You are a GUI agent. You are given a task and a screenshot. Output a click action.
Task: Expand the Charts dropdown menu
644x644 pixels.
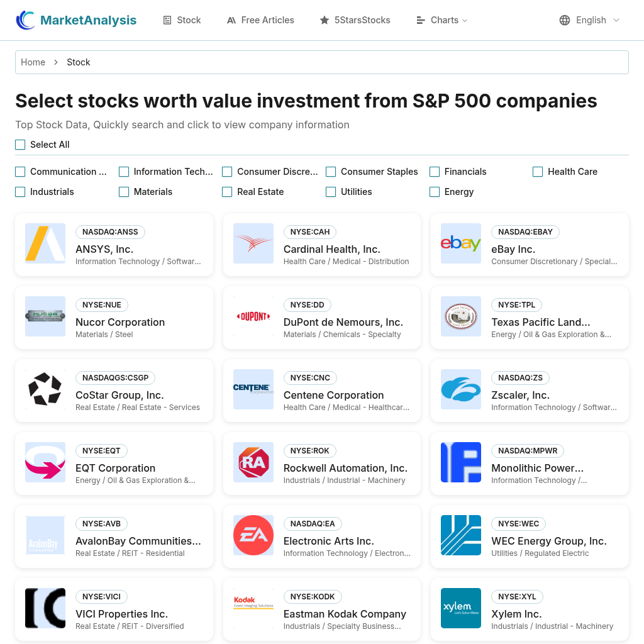click(442, 20)
